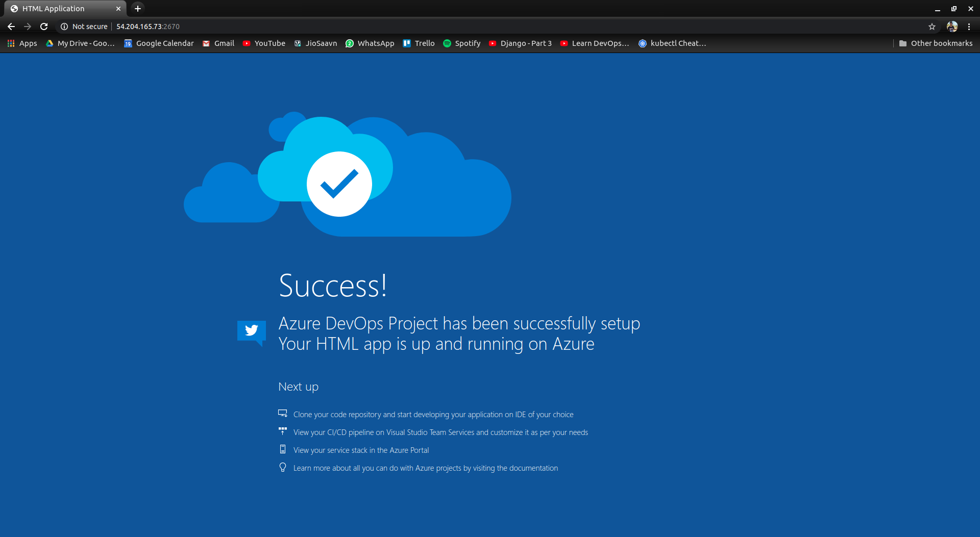Open the JioSaavn bookmark
This screenshot has height=537, width=980.
[316, 43]
